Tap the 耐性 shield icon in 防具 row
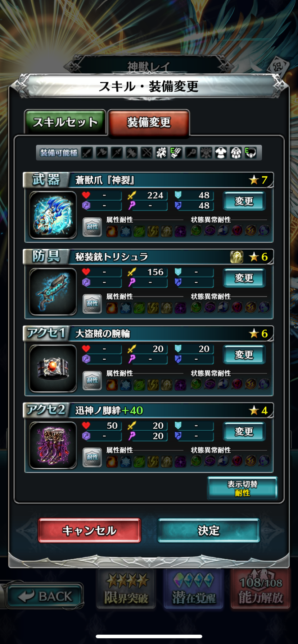298x644 pixels. click(x=92, y=304)
